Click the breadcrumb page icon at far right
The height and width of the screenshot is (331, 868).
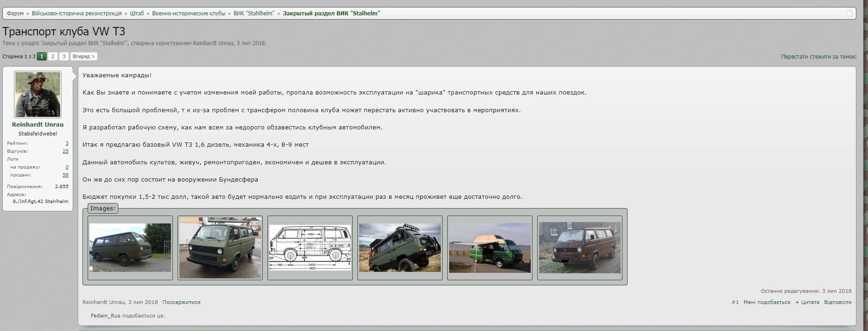(x=849, y=14)
